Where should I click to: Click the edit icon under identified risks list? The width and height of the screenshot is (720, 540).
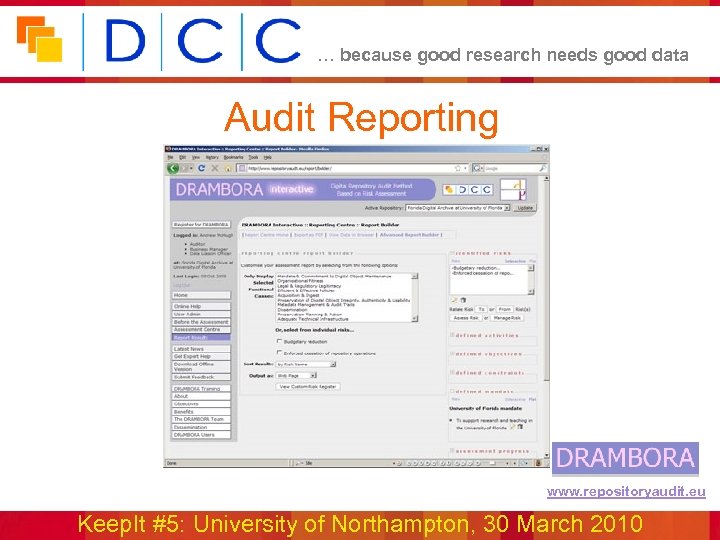pyautogui.click(x=454, y=300)
